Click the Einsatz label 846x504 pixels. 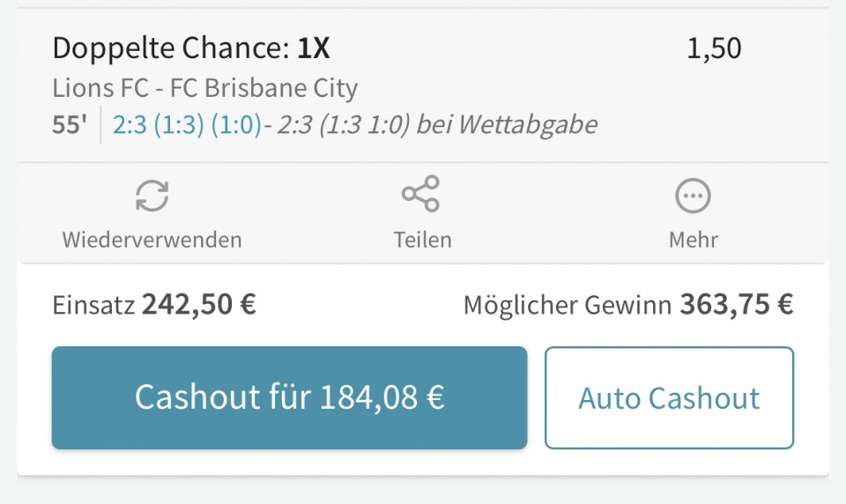pyautogui.click(x=93, y=306)
